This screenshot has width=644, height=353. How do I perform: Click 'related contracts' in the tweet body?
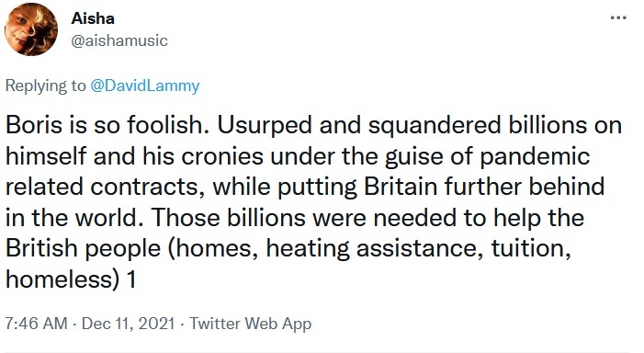pyautogui.click(x=106, y=187)
